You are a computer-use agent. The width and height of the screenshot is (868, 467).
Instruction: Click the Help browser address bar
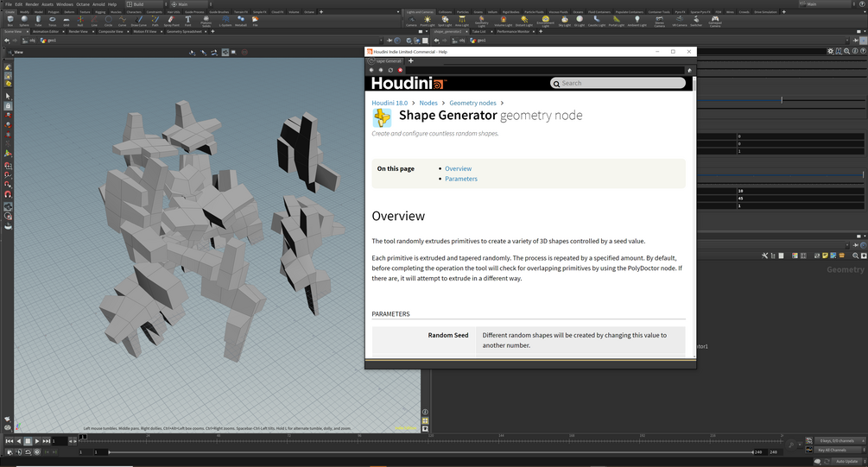pyautogui.click(x=545, y=70)
